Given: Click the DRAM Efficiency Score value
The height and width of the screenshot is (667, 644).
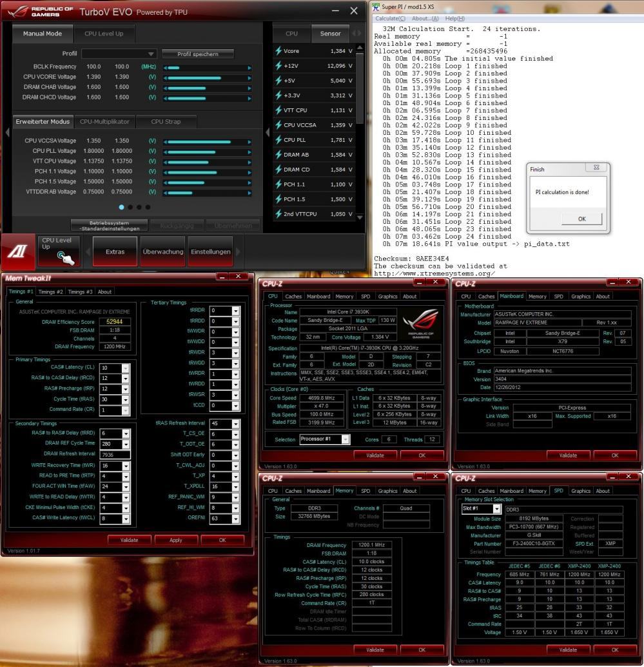Looking at the screenshot, I should click(x=115, y=322).
